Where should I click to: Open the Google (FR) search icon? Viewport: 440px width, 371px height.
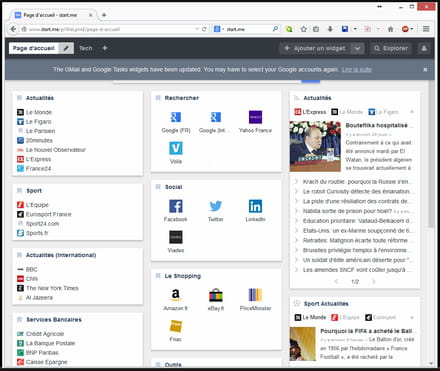(x=176, y=117)
